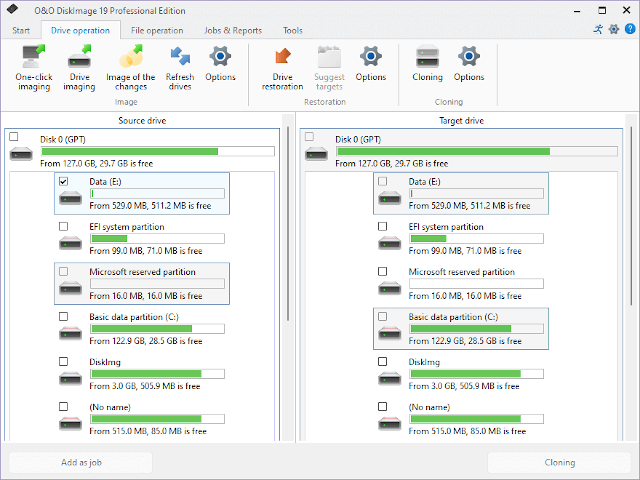Check source Basic data partition (C:) checkbox
640x480 pixels.
coord(63,316)
